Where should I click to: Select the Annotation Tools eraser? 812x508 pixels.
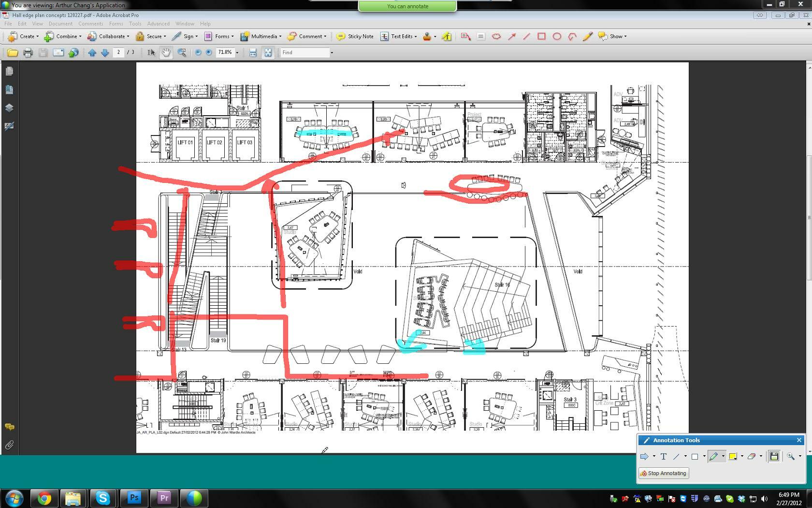752,456
